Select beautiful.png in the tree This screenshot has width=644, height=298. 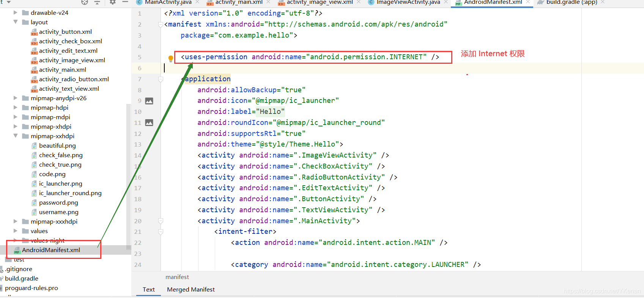coord(57,145)
